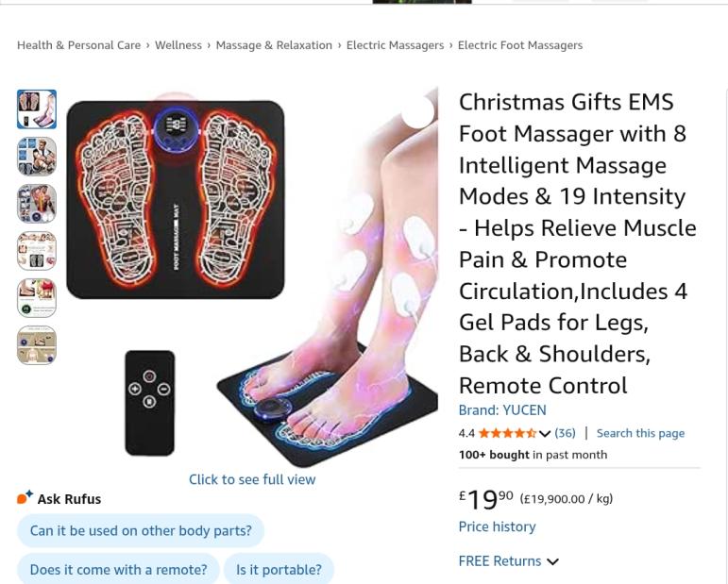Open Health & Personal Care breadcrumb

[x=79, y=45]
